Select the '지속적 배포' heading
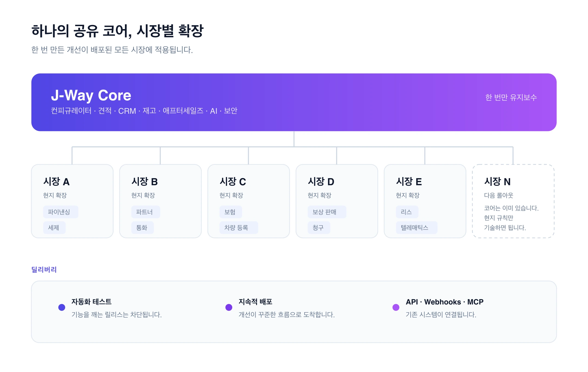Screen dimensions: 588x372 255,302
